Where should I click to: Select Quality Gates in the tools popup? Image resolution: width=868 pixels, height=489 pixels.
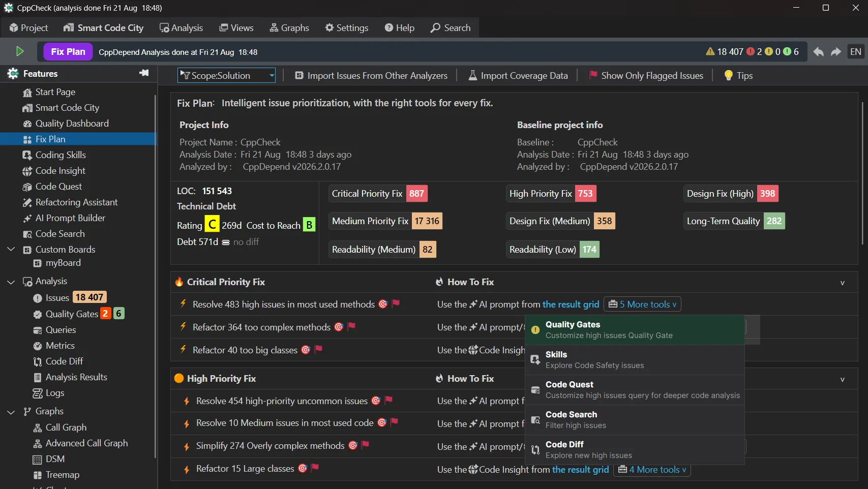point(635,329)
